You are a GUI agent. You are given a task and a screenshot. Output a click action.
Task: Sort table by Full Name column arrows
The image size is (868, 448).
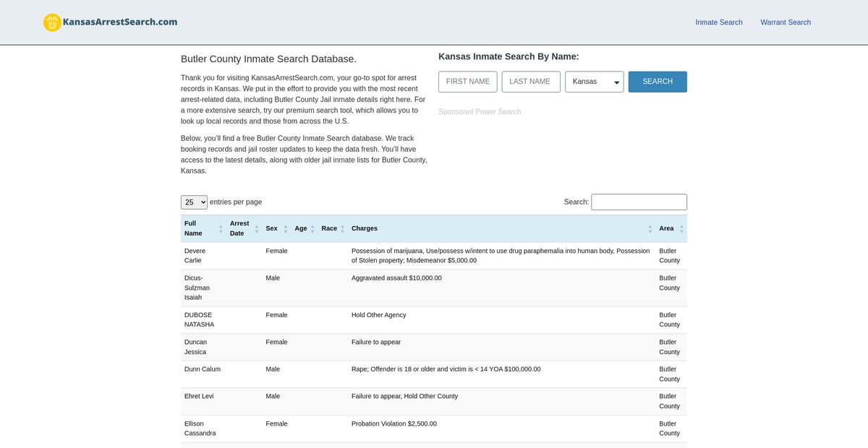(x=221, y=229)
